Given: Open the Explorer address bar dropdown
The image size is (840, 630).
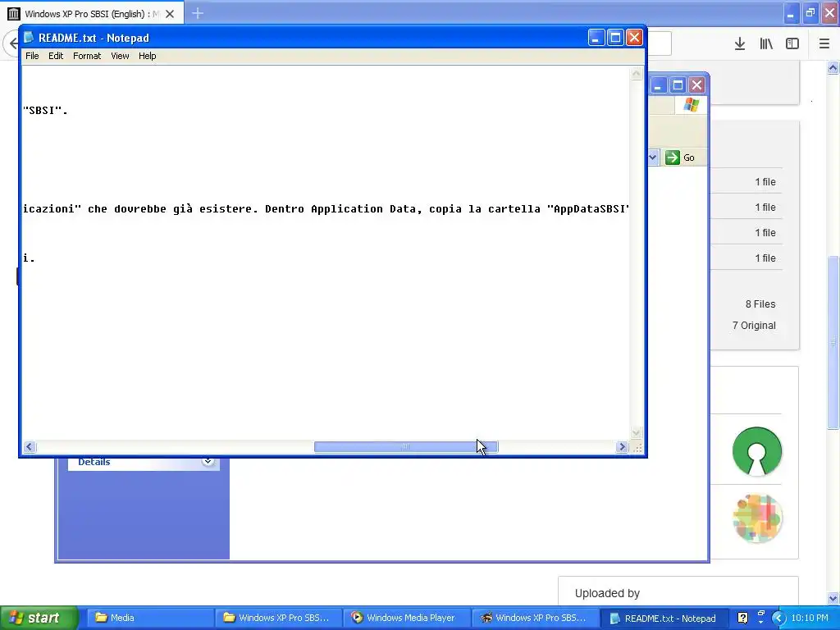Looking at the screenshot, I should (x=653, y=157).
